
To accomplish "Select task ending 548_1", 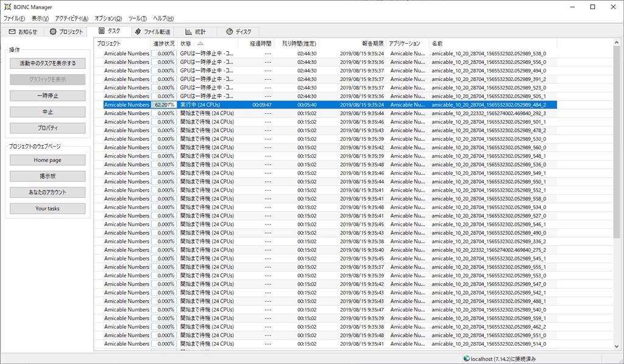I will (325, 156).
